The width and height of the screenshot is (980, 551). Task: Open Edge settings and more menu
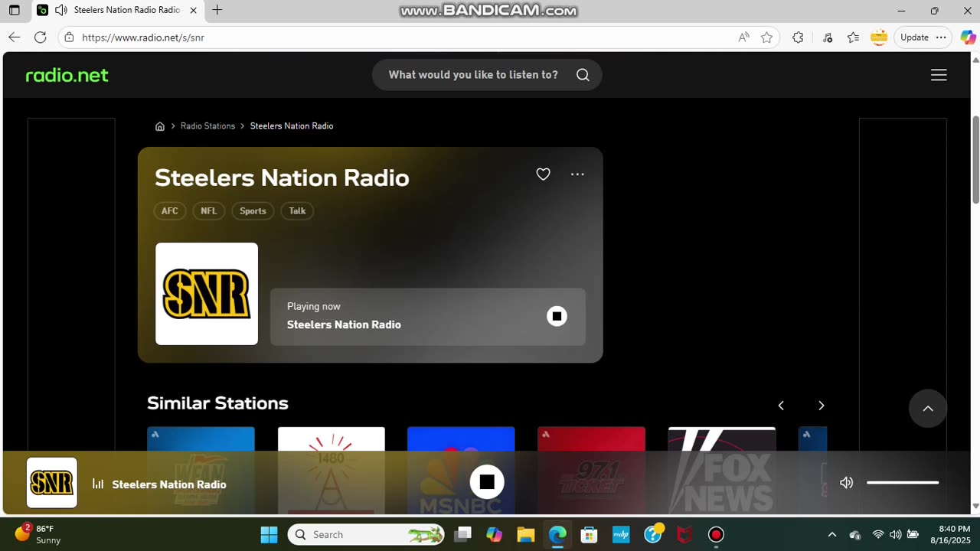(x=941, y=37)
